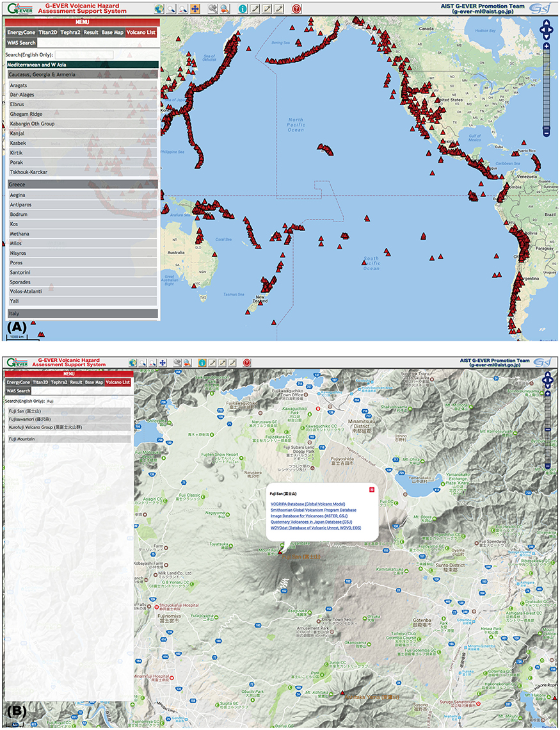Select Methana in the Greece list

pos(83,234)
